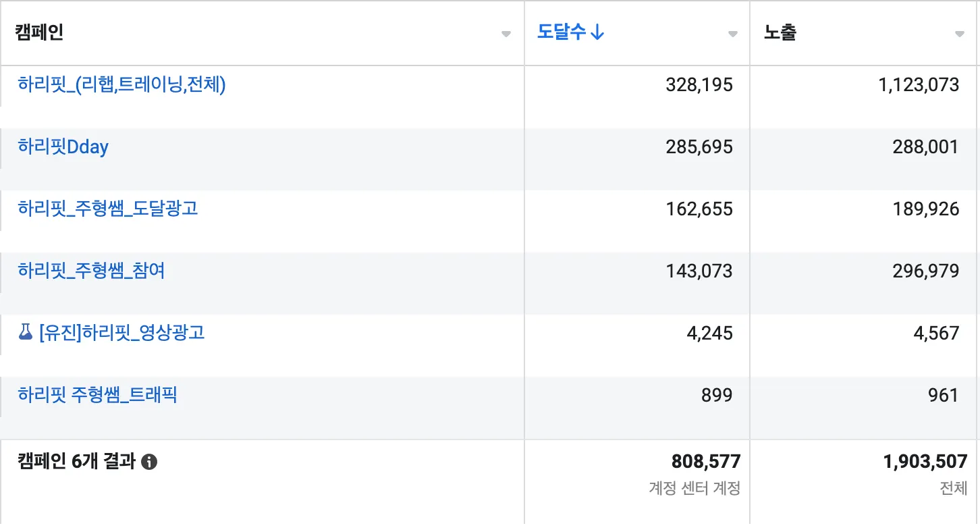Open the 하리핏Dday campaign link
This screenshot has width=980, height=532.
tap(63, 147)
